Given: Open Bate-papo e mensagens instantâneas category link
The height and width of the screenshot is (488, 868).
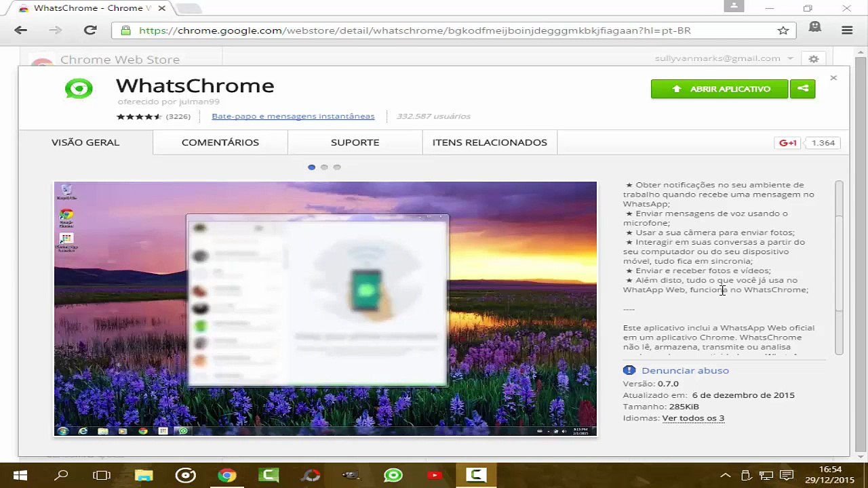Looking at the screenshot, I should (x=293, y=116).
